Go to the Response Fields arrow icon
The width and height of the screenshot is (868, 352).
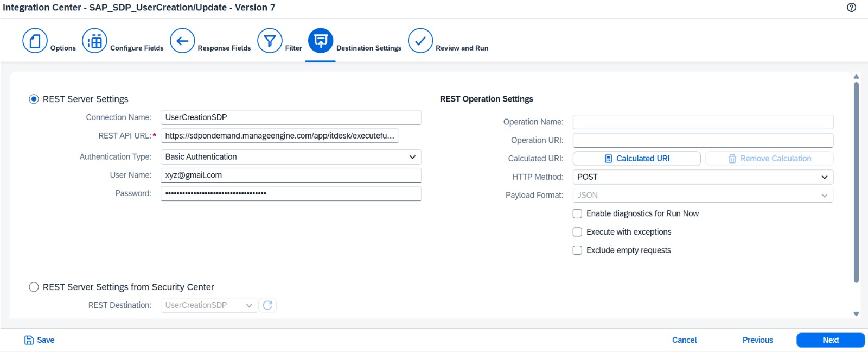tap(182, 41)
